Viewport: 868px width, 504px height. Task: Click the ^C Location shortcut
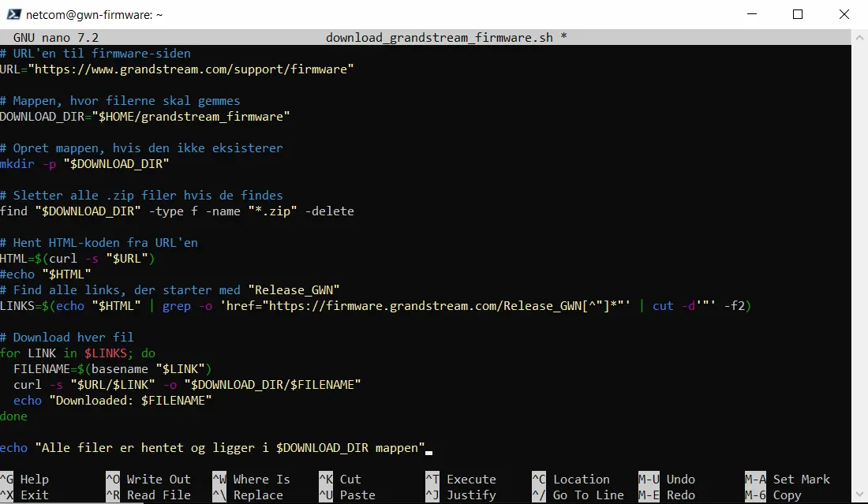[571, 479]
